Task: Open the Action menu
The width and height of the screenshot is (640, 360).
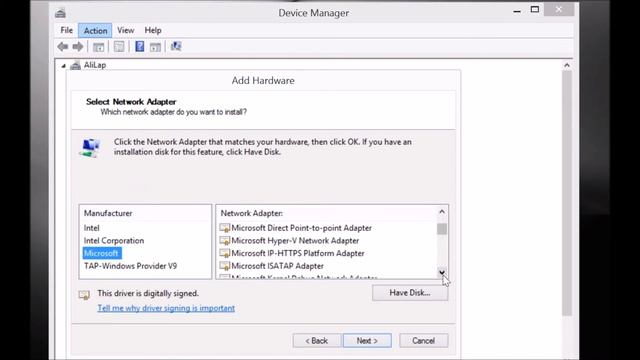Action: [x=95, y=31]
